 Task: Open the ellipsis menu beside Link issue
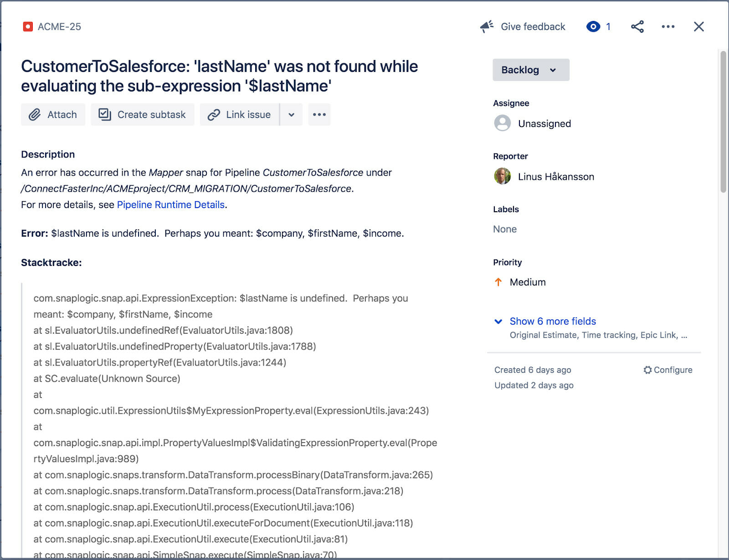coord(319,115)
